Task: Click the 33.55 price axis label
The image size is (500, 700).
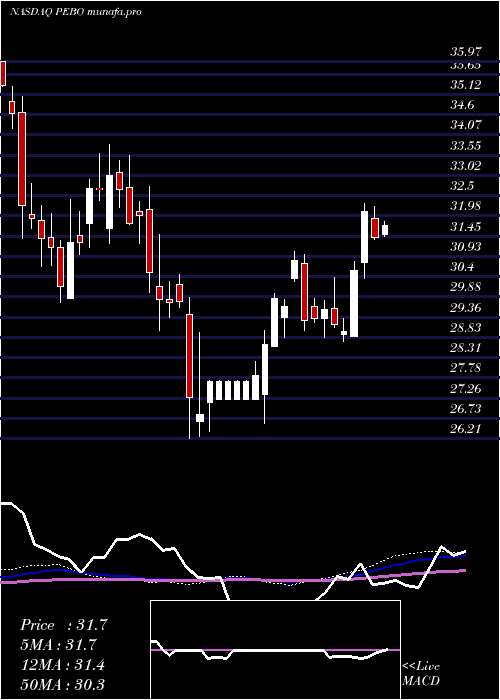Action: click(x=466, y=146)
